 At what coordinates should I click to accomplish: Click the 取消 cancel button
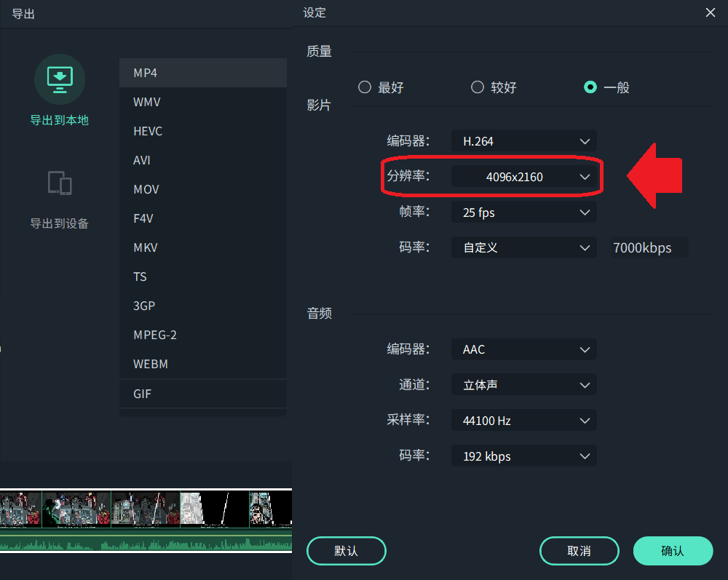click(579, 551)
